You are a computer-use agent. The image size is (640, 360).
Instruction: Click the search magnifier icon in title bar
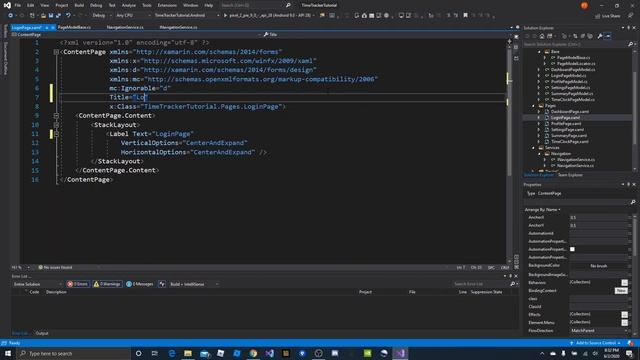coord(288,5)
